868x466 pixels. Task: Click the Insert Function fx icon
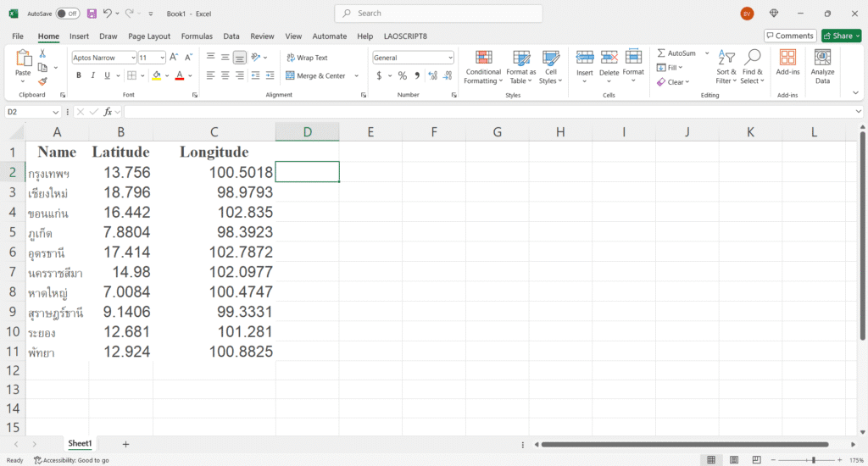tap(108, 112)
